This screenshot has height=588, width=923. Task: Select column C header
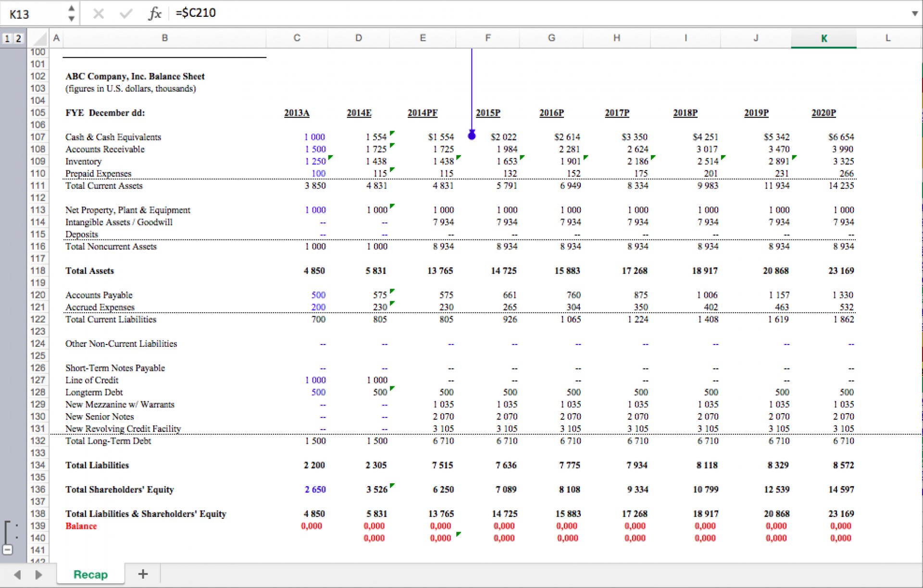click(x=297, y=38)
